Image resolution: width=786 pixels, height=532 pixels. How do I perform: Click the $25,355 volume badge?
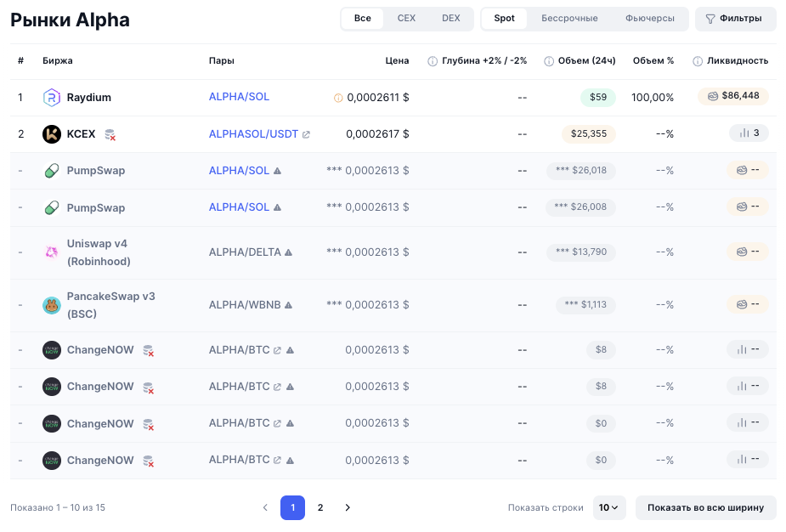[589, 134]
